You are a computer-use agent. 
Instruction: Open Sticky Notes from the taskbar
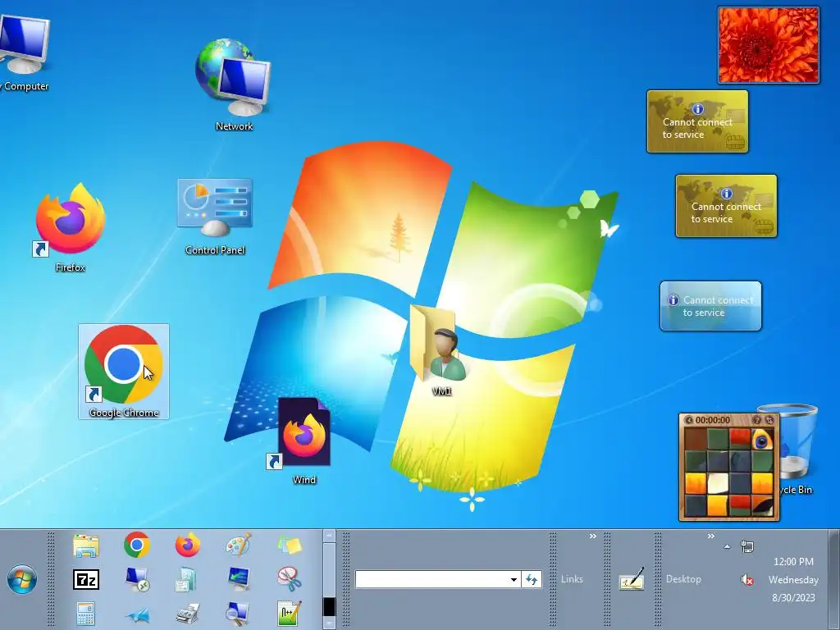[x=290, y=546]
